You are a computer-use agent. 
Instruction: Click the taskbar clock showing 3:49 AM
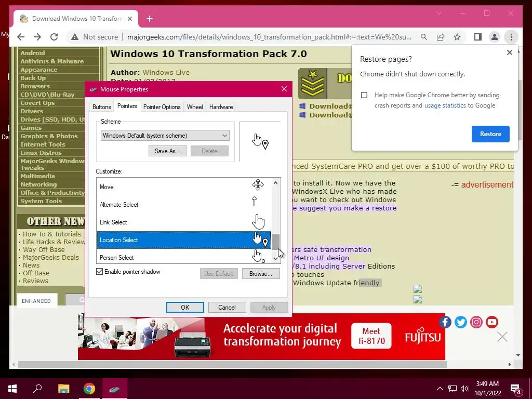(487, 389)
